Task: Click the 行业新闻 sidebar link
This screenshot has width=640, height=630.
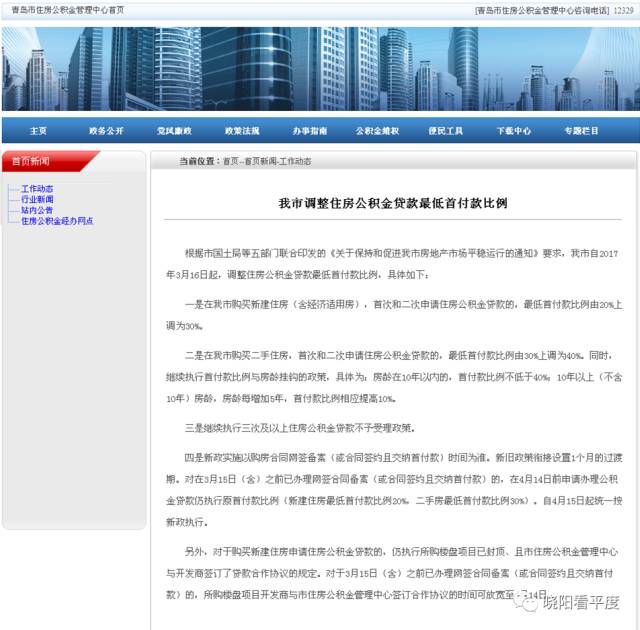Action: (x=37, y=199)
